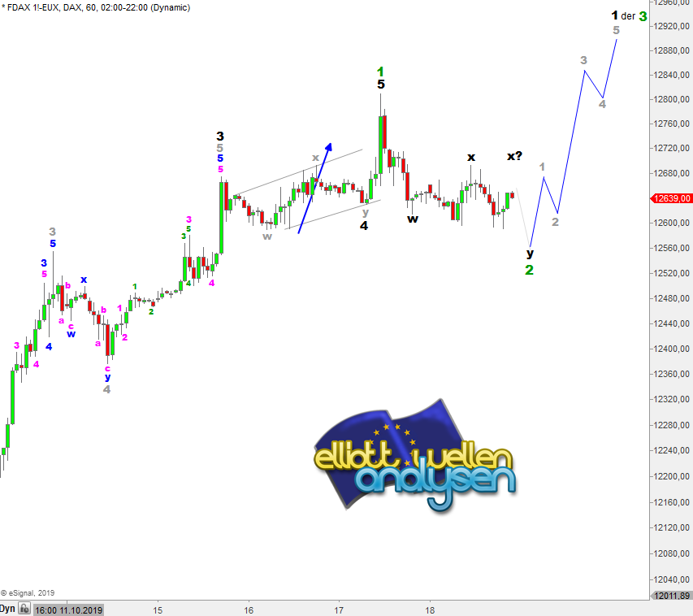This screenshot has width=693, height=616.
Task: Click the 16:00 11.10.2019 date field
Action: coord(67,609)
